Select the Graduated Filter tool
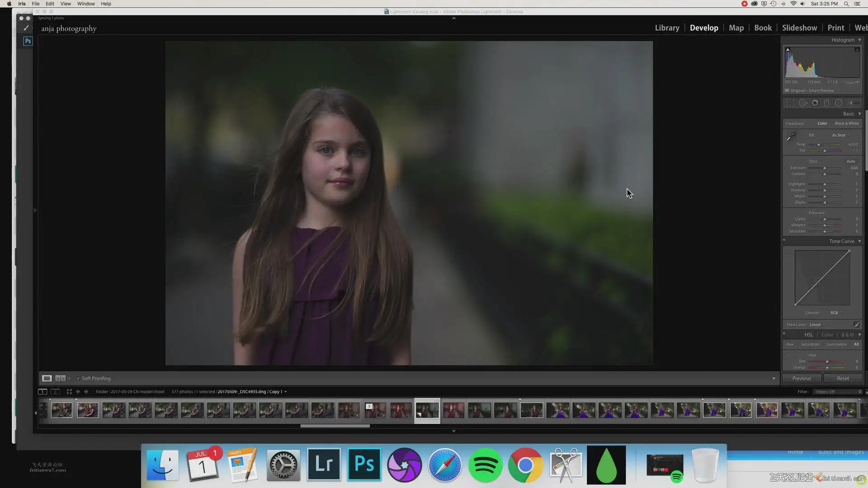This screenshot has width=868, height=488. click(x=826, y=103)
